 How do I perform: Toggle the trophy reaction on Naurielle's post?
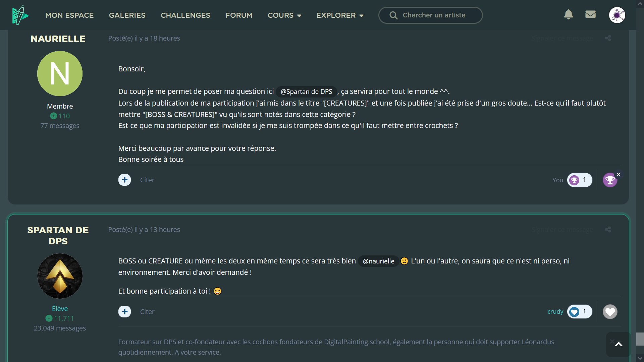(x=609, y=180)
